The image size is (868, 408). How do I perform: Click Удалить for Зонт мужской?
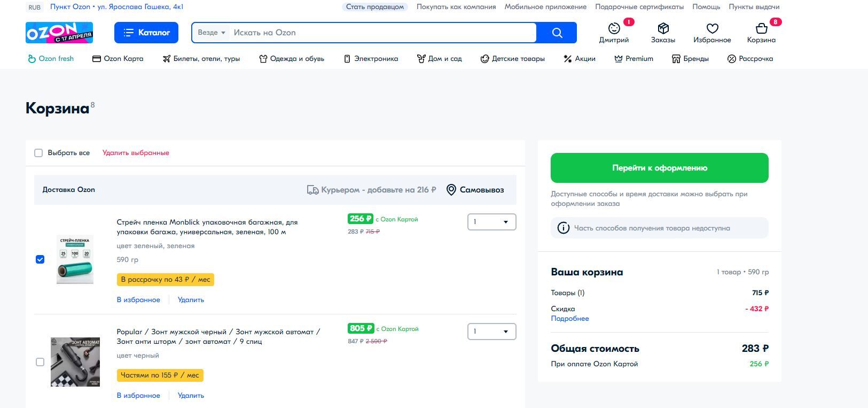(191, 396)
